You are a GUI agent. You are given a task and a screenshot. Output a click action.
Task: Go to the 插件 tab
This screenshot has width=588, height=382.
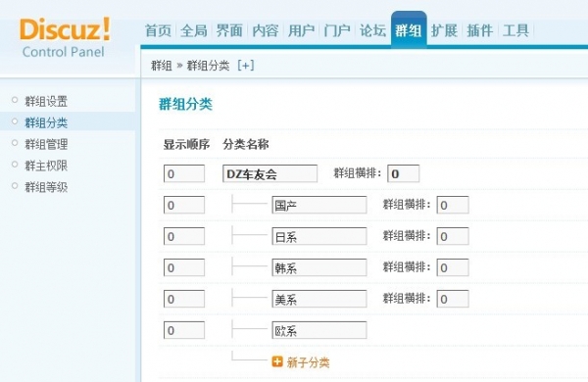coord(480,30)
